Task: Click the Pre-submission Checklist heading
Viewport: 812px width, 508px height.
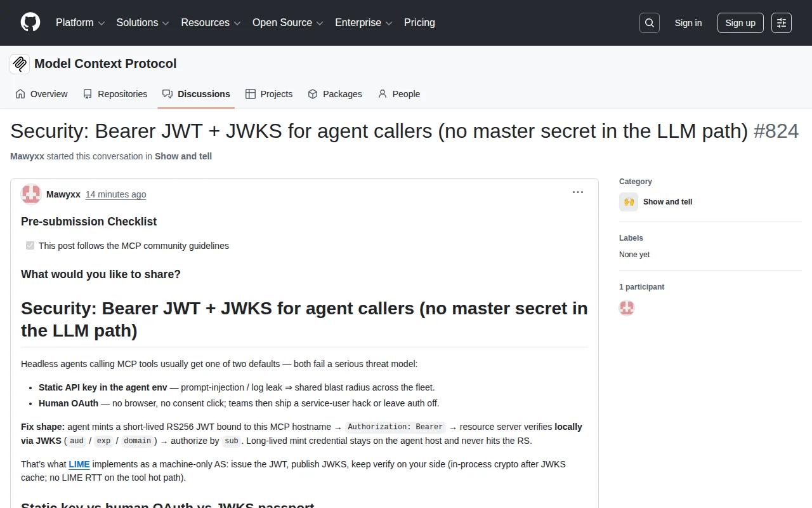Action: pyautogui.click(x=89, y=222)
